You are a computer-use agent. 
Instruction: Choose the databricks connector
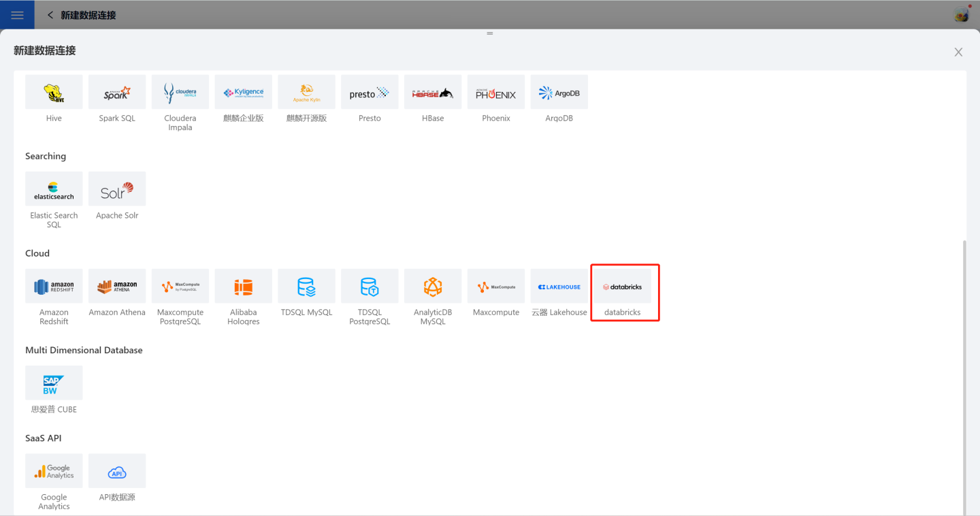coord(622,287)
